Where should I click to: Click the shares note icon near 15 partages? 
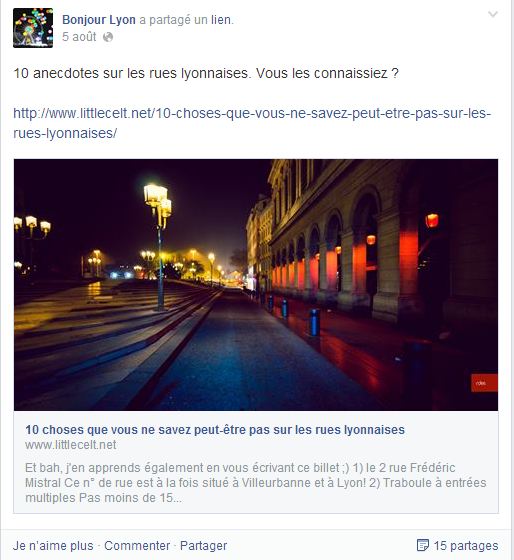(x=423, y=545)
